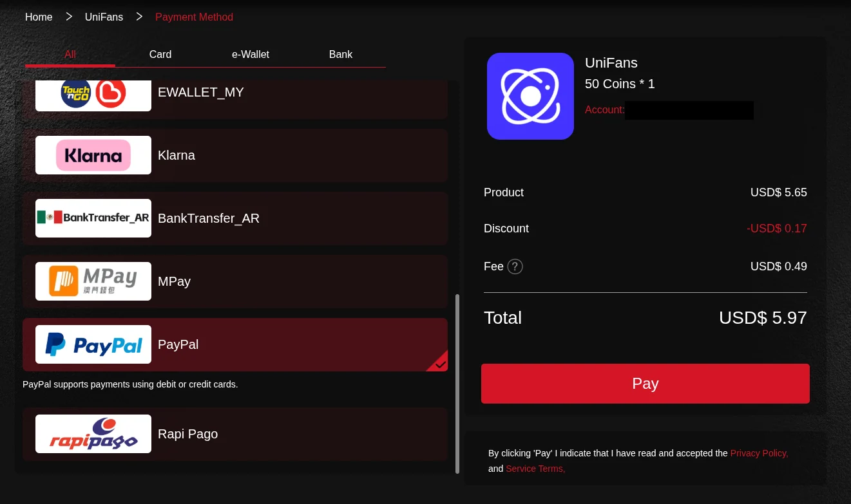This screenshot has width=851, height=504.
Task: Click Payment Method breadcrumb item
Action: click(194, 17)
